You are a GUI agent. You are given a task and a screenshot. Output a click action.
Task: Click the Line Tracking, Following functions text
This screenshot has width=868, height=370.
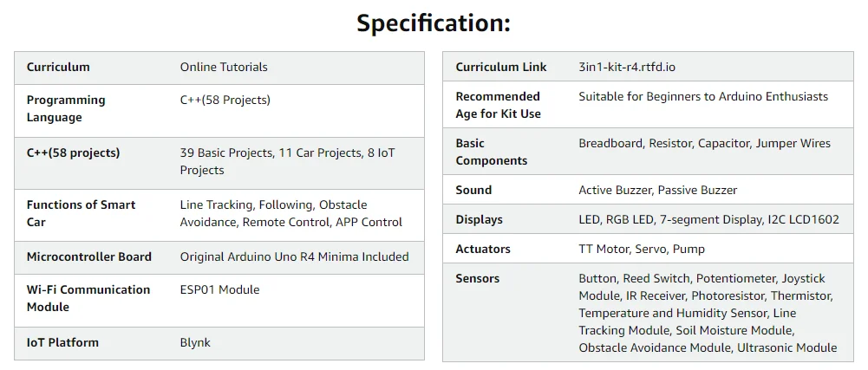pos(290,213)
